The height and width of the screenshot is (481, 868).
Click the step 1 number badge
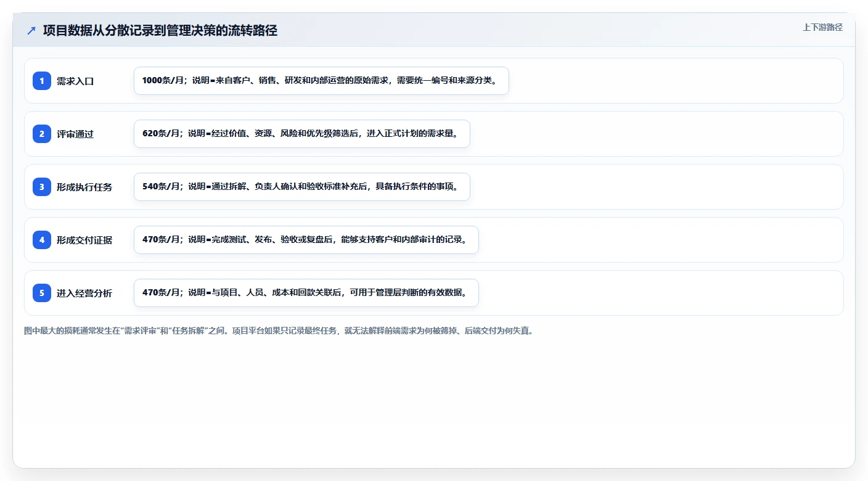[42, 81]
